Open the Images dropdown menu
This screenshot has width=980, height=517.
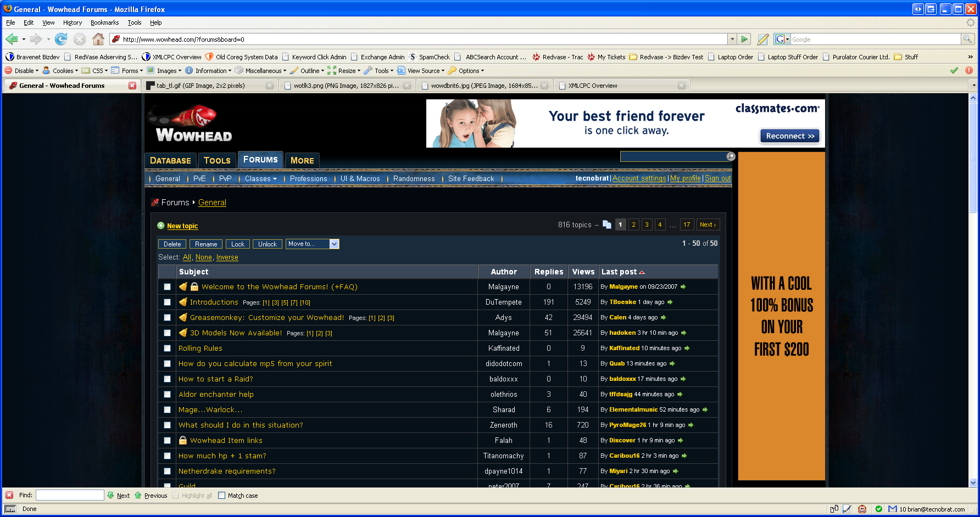(164, 70)
